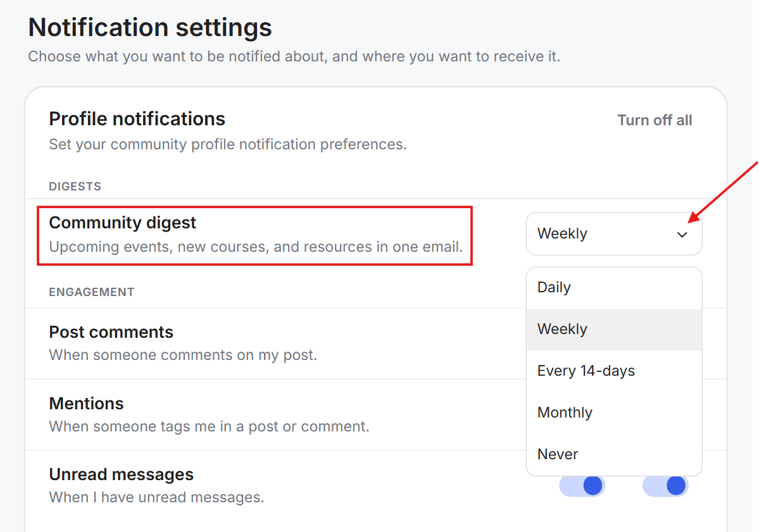759x532 pixels.
Task: Click the Mentions setting heading
Action: [x=86, y=404]
